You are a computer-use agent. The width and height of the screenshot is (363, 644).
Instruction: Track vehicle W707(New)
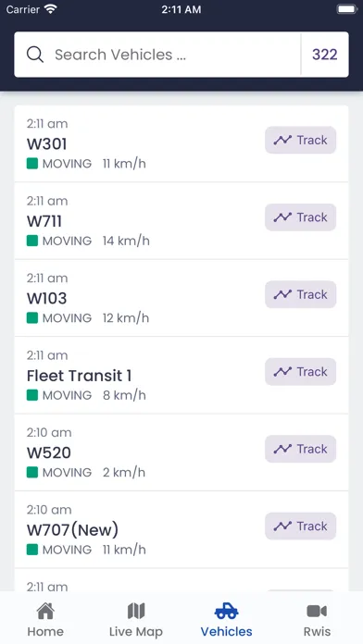301,526
